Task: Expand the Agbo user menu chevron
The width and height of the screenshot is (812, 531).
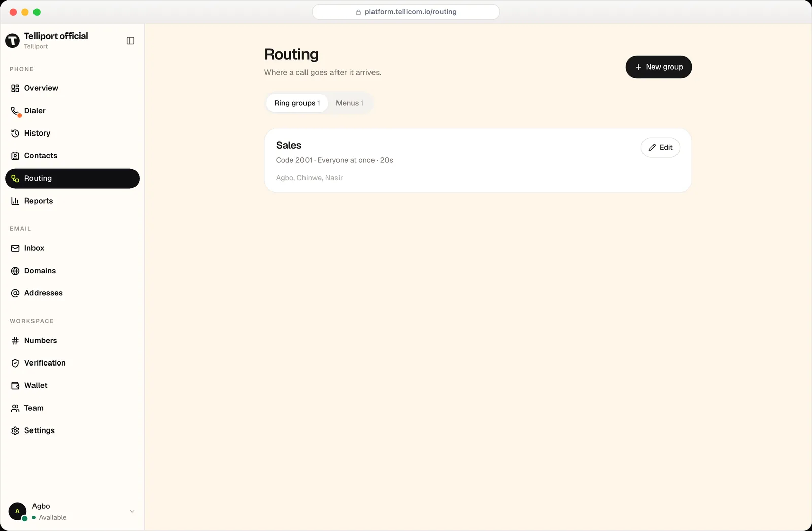Action: pos(132,511)
